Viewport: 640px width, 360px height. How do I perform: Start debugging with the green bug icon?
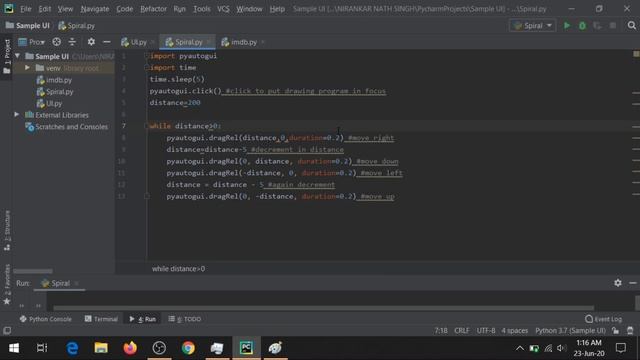coord(582,25)
